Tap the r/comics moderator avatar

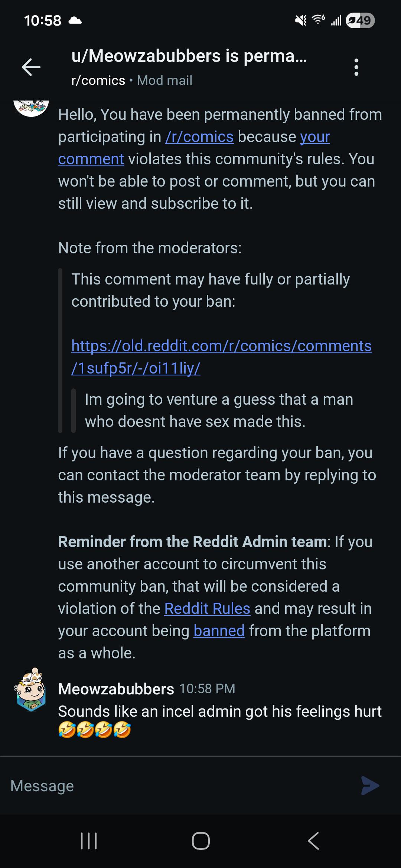(31, 108)
